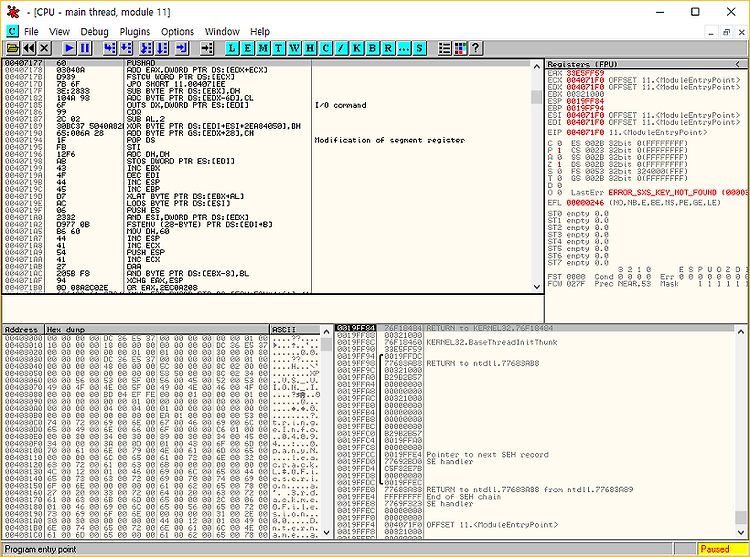Viewport: 750px width, 557px height.
Task: Click the LastErr ERROR_SXS_KEY_NOT_FOUND value
Action: coord(678,192)
